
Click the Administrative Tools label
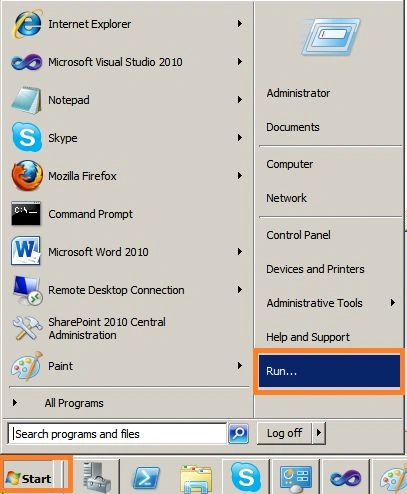[x=314, y=303]
